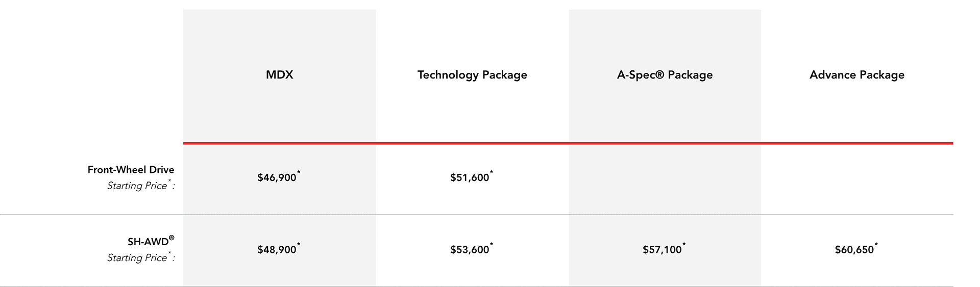Viewport: 980px width, 287px height.
Task: Select the Advance Package column header
Action: tap(857, 75)
